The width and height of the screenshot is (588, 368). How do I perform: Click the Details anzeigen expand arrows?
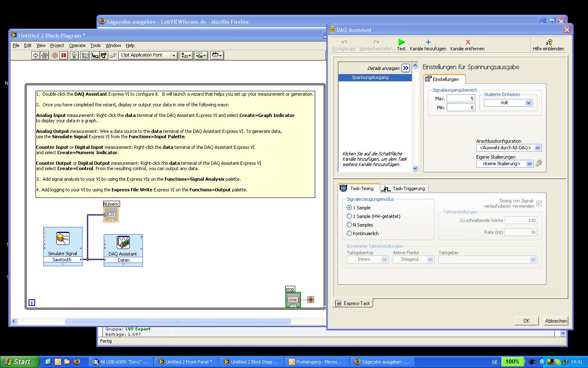coord(405,68)
